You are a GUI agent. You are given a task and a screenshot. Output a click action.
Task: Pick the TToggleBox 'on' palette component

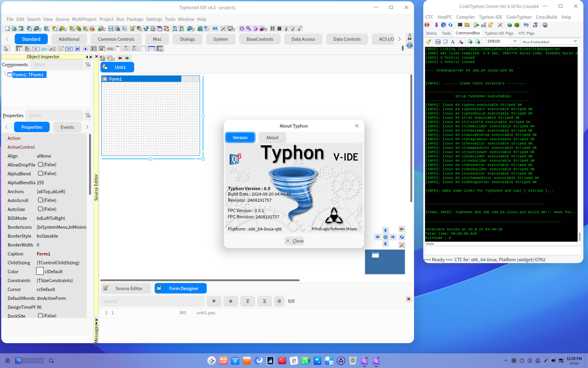(x=69, y=49)
